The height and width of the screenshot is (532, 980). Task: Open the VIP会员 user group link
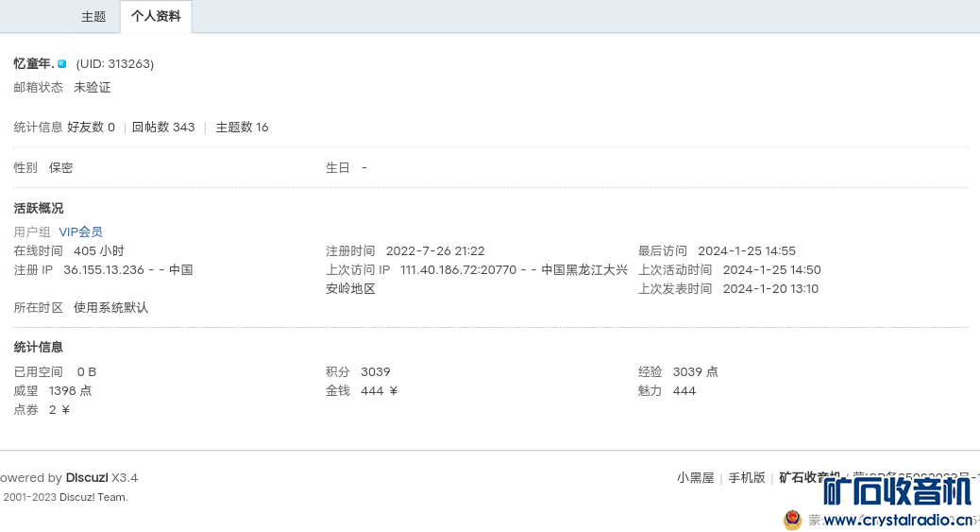pos(80,232)
